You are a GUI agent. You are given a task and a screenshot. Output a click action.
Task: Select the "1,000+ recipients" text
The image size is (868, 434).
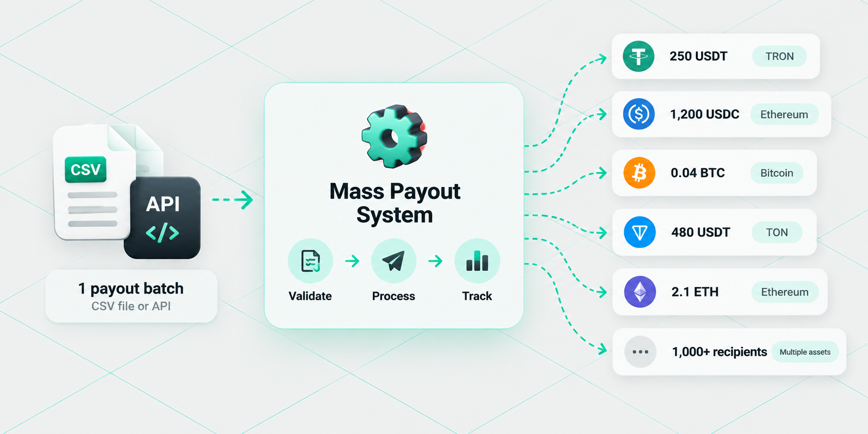point(719,352)
